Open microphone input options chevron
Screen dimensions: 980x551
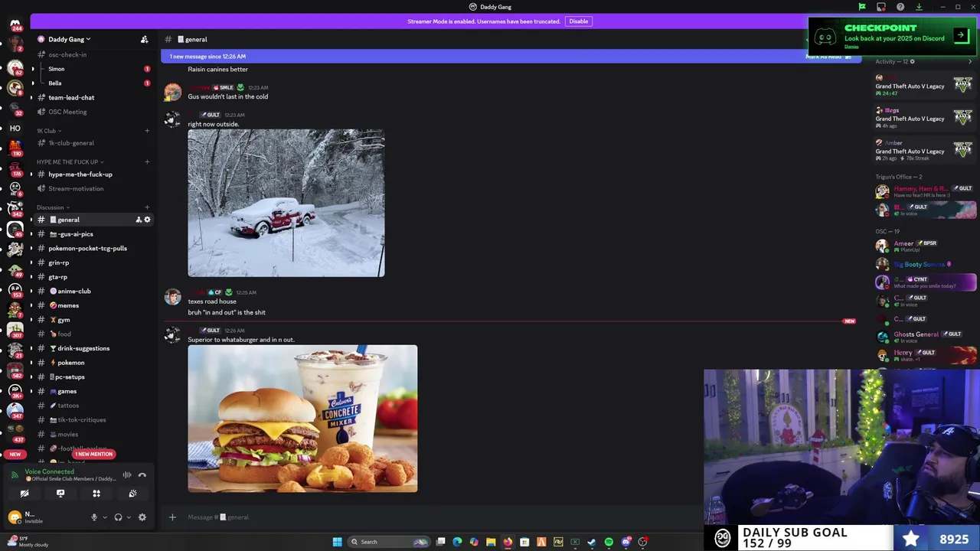coord(104,517)
